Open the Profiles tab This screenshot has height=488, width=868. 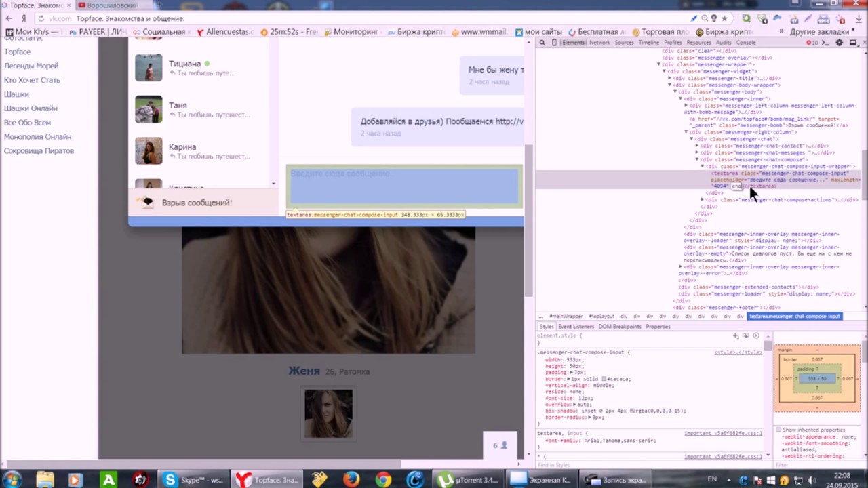[673, 43]
